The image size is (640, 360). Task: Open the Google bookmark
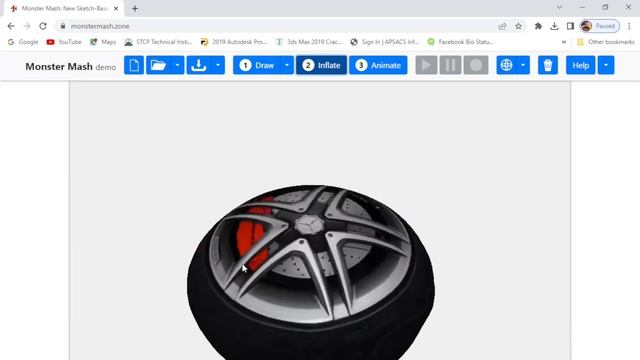pyautogui.click(x=23, y=42)
